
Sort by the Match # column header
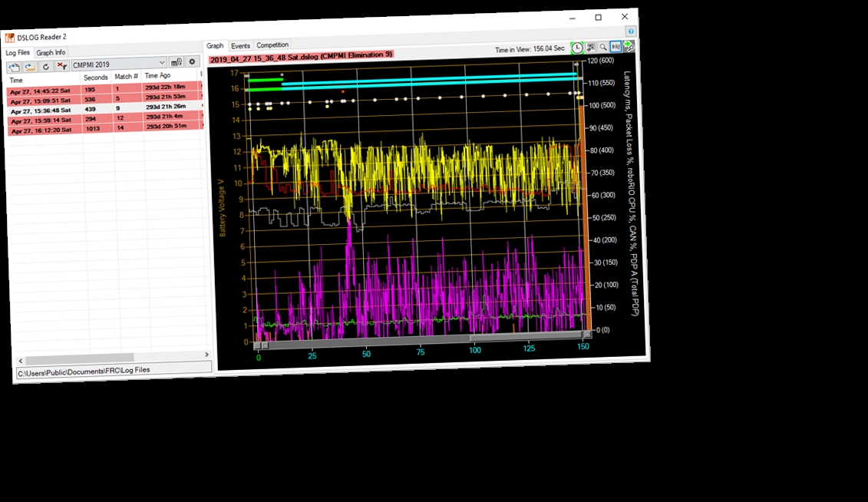(126, 77)
